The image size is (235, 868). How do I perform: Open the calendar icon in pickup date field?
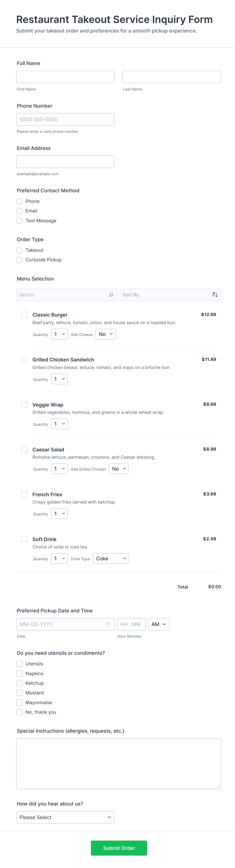pos(108,624)
